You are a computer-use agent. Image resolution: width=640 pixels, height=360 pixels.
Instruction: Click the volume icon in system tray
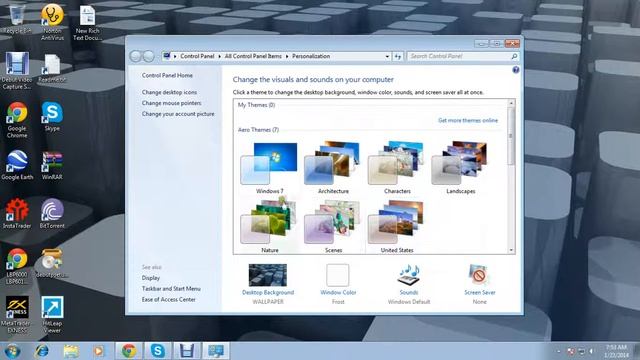pyautogui.click(x=591, y=351)
